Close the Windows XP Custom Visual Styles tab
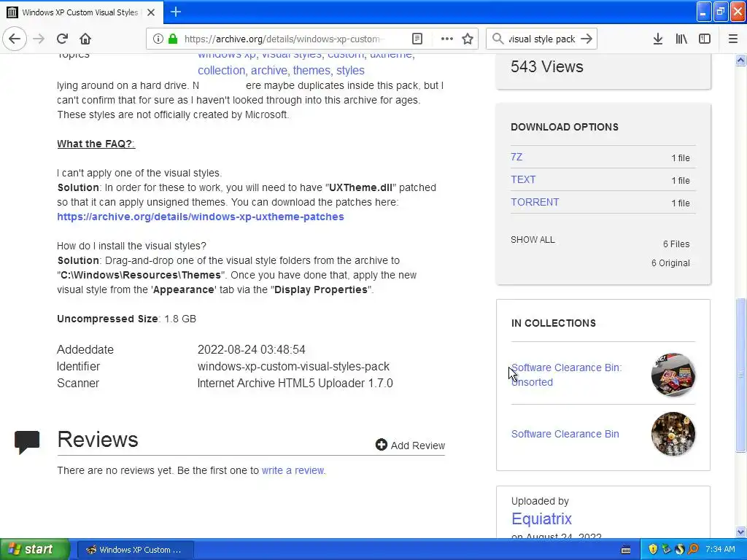Viewport: 747px width, 560px height. (151, 12)
